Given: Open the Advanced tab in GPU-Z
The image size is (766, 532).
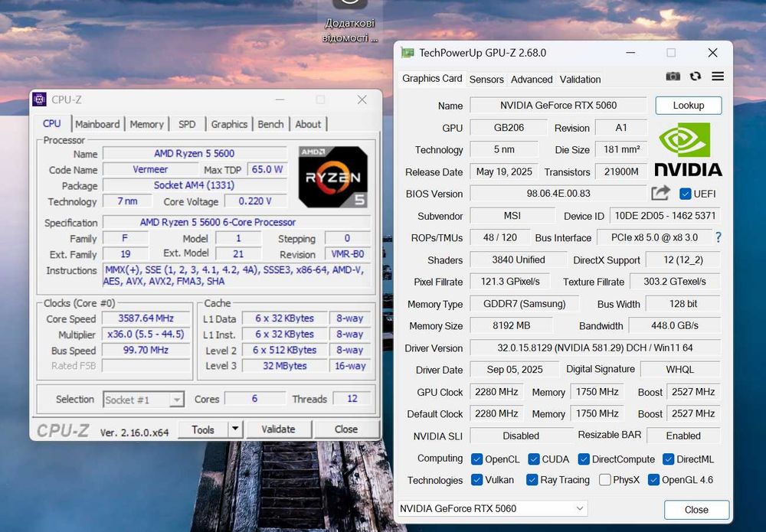Looking at the screenshot, I should [x=532, y=79].
